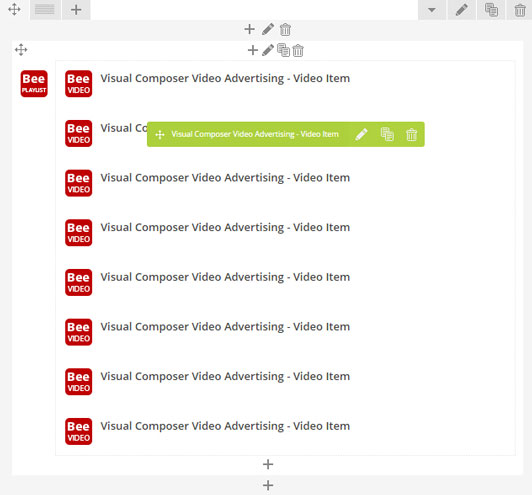Add an item with the playlist plus icon
Image resolution: width=532 pixels, height=495 pixels.
point(253,50)
